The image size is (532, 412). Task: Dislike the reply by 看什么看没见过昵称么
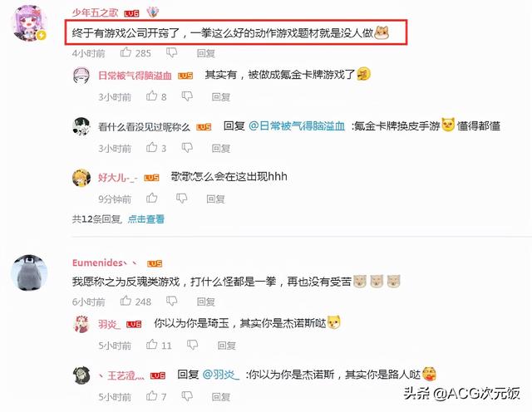tap(187, 148)
